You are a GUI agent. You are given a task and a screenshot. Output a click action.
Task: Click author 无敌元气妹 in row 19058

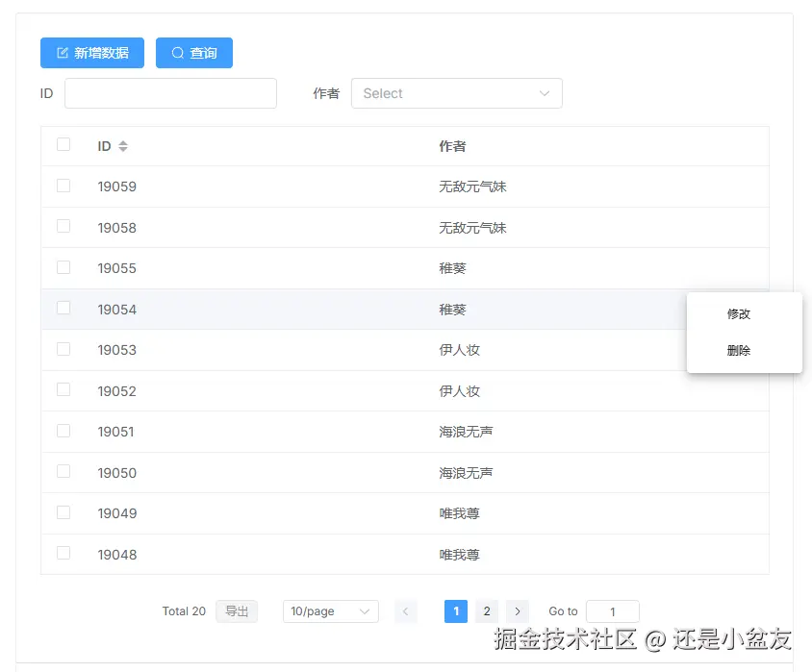[x=472, y=228]
